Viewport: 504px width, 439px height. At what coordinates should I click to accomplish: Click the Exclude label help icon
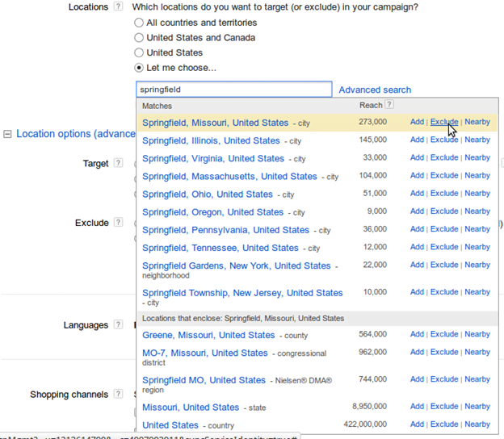click(118, 222)
